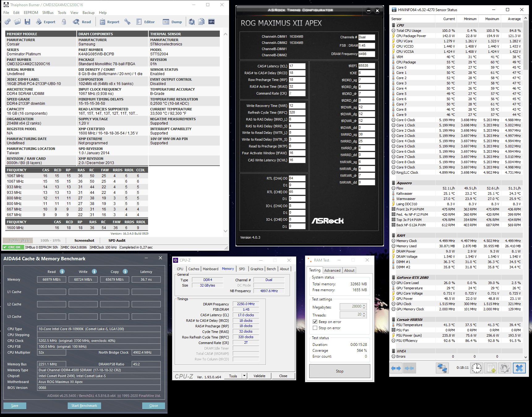532x417 pixels.
Task: Open the SMBus menu in Thaiphoon Burner
Action: pyautogui.click(x=48, y=13)
